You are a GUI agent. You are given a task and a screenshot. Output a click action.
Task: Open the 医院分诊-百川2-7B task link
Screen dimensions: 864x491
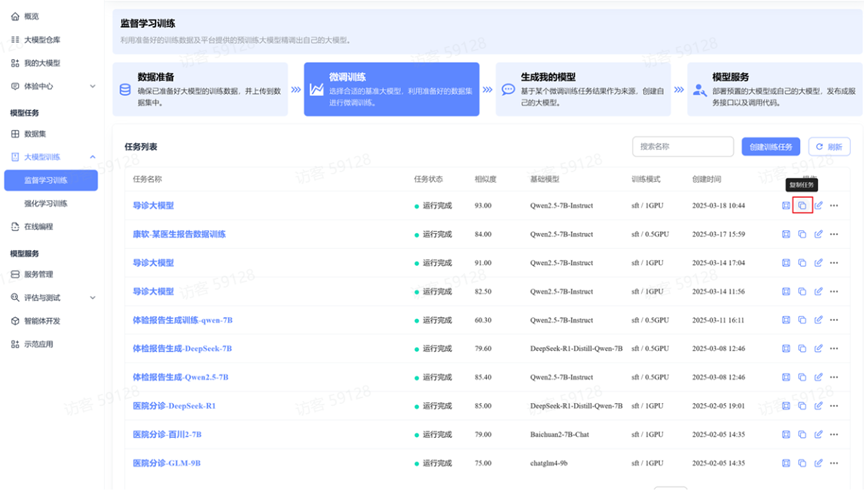click(167, 435)
